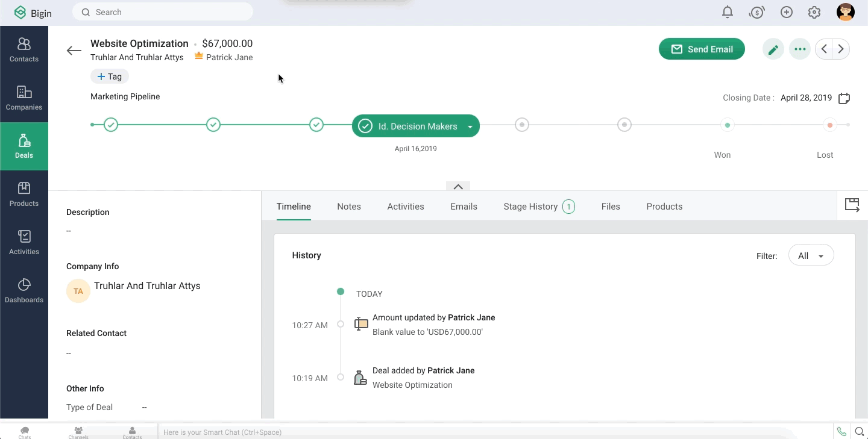The width and height of the screenshot is (868, 439).
Task: Mark the deal as Lost stage
Action: (830, 125)
